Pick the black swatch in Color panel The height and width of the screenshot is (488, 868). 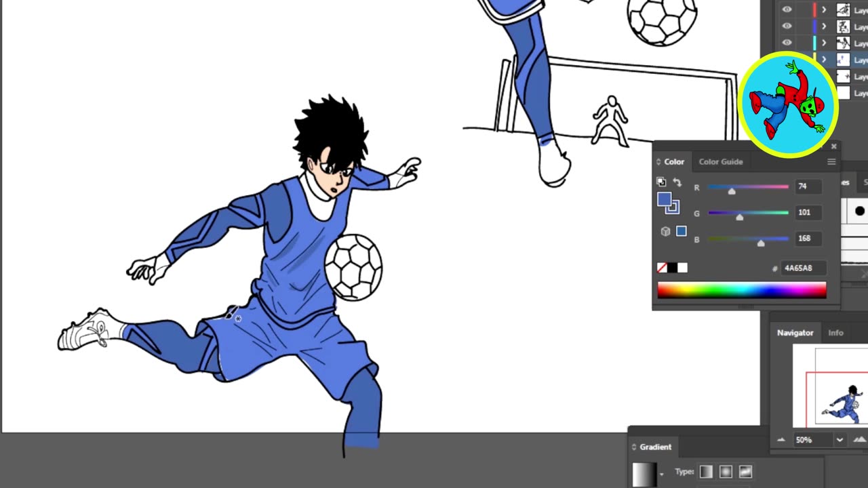pos(672,268)
